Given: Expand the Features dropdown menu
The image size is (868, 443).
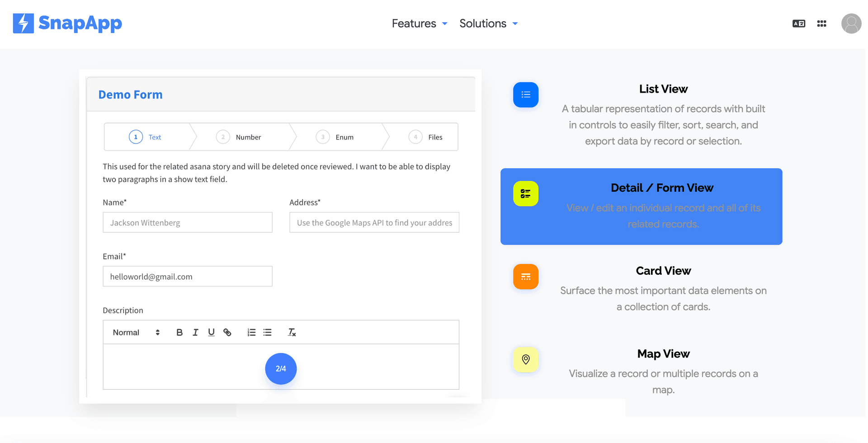Looking at the screenshot, I should click(x=420, y=24).
